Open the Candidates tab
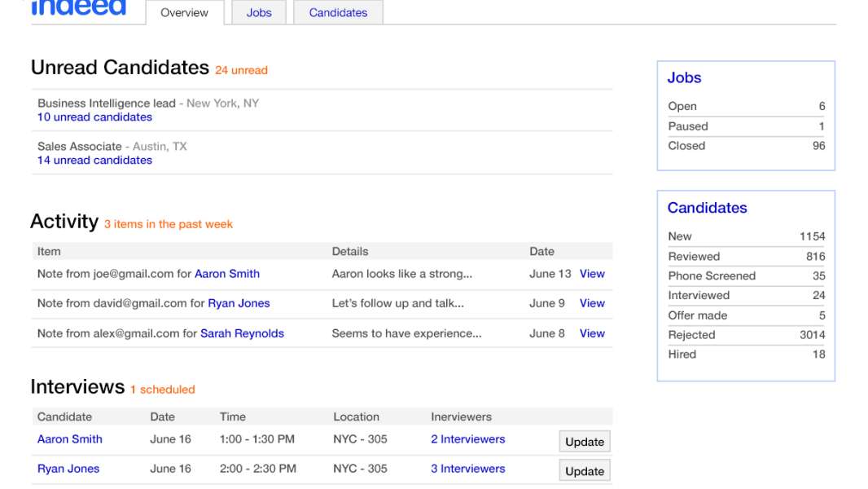 click(338, 13)
